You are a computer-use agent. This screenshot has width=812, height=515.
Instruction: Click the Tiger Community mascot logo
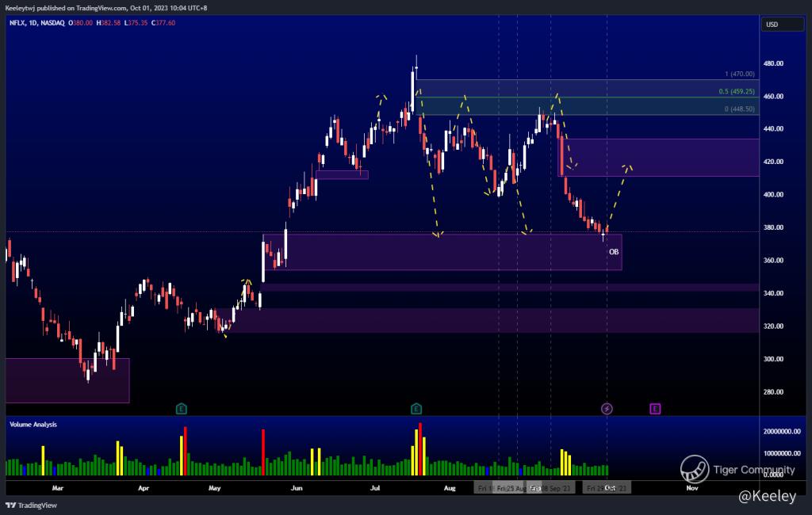pos(695,469)
